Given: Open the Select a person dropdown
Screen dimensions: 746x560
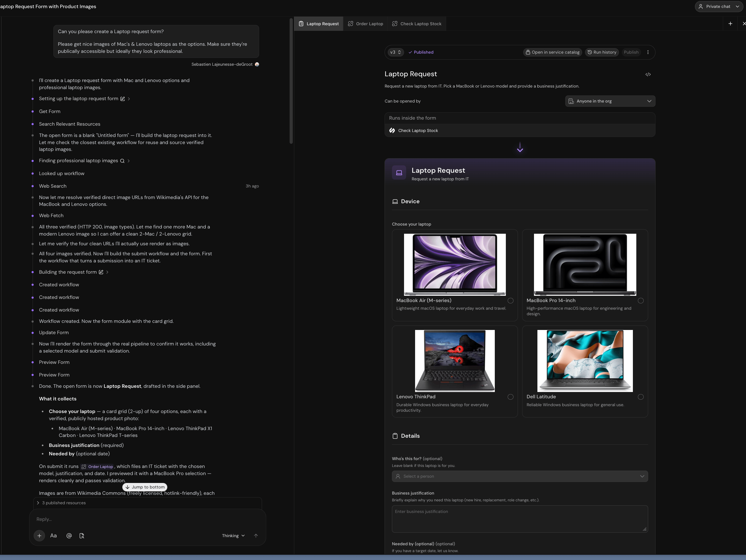Looking at the screenshot, I should 520,476.
